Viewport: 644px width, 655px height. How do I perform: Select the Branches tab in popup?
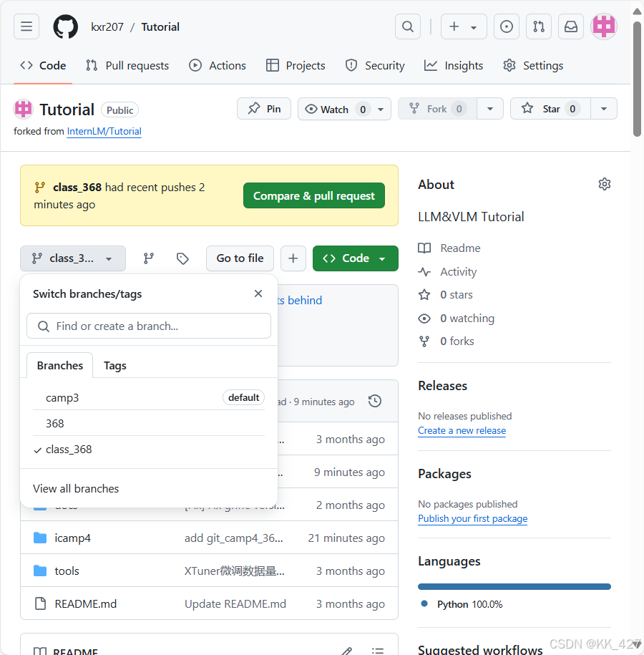(x=60, y=366)
